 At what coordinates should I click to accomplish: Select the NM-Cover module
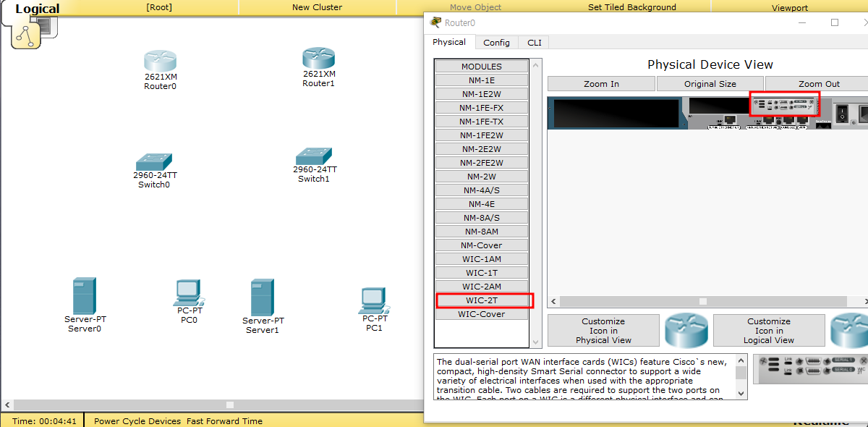482,245
